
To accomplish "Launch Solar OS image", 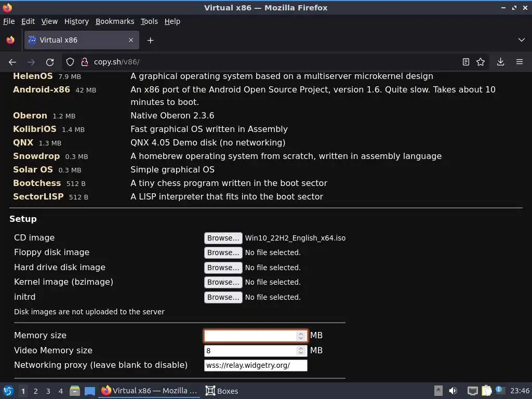I will (33, 170).
